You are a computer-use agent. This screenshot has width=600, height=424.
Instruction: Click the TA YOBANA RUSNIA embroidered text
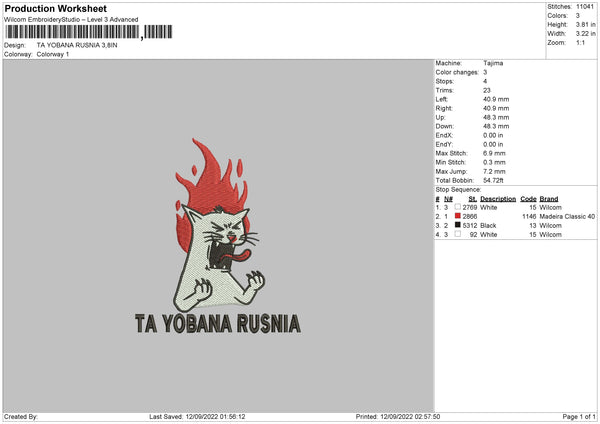pos(217,323)
